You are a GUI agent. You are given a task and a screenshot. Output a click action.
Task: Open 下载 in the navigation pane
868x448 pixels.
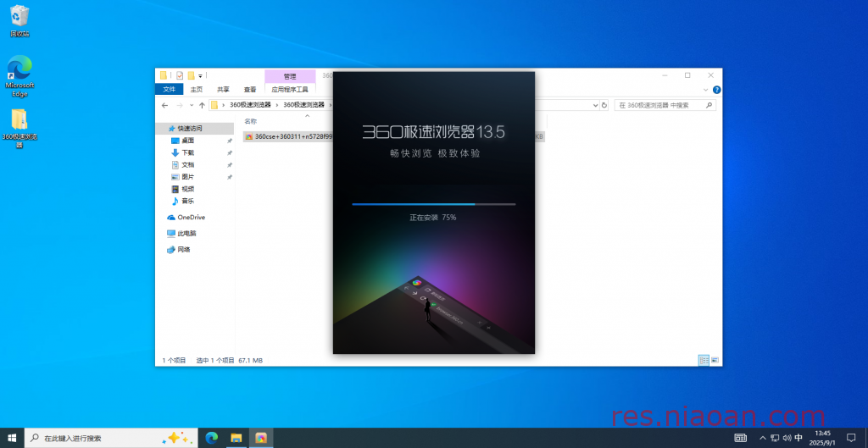pyautogui.click(x=187, y=152)
